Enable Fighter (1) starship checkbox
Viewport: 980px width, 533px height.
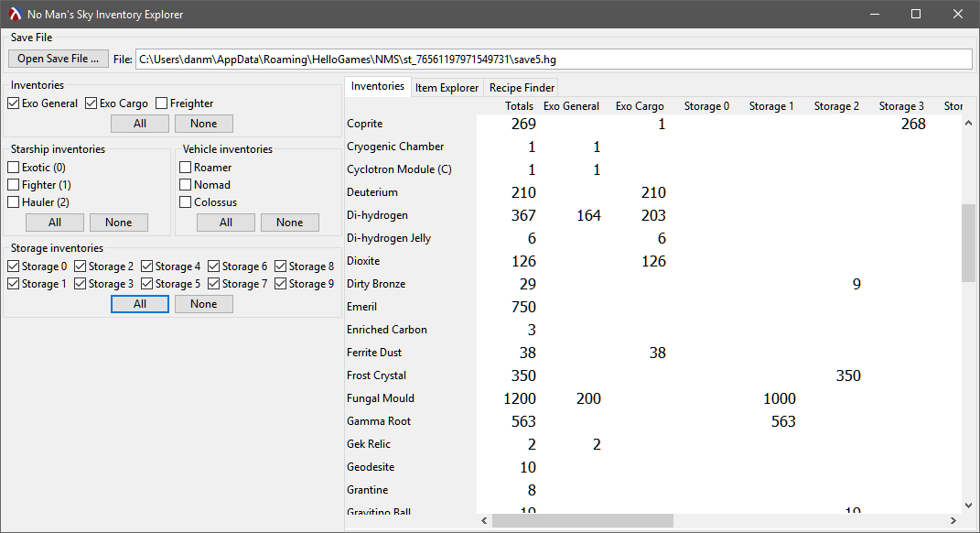click(13, 185)
